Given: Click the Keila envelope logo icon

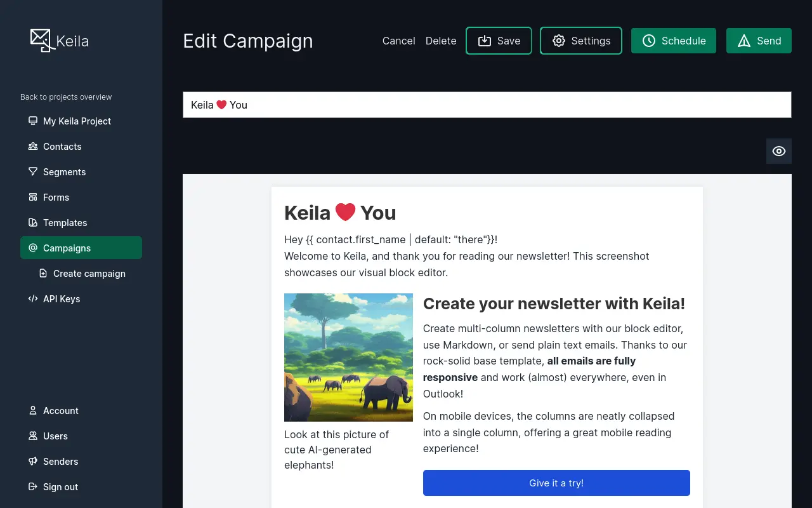Looking at the screenshot, I should (x=42, y=40).
